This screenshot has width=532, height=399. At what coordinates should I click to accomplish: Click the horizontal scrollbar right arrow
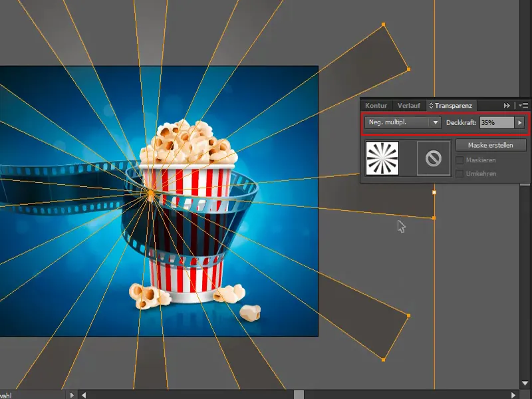click(x=513, y=395)
